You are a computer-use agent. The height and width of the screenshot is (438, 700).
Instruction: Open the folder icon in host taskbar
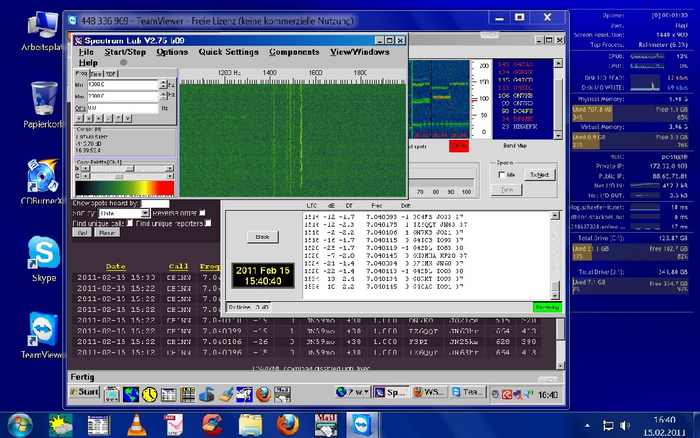click(x=250, y=425)
